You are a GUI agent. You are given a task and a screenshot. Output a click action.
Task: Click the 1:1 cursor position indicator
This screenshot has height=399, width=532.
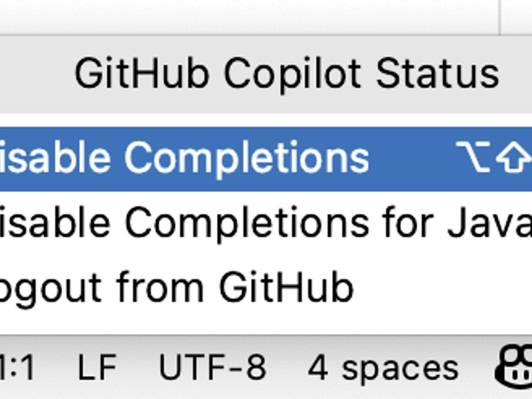(x=18, y=368)
